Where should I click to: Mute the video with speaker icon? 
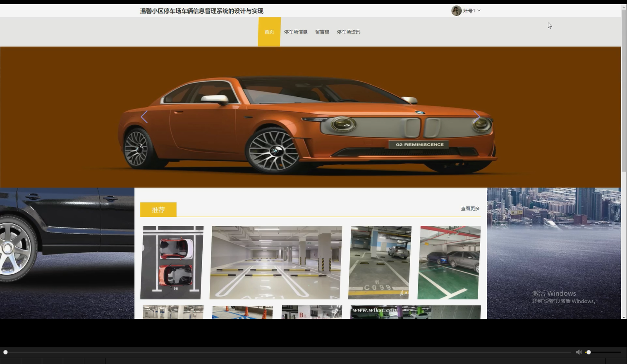point(579,352)
